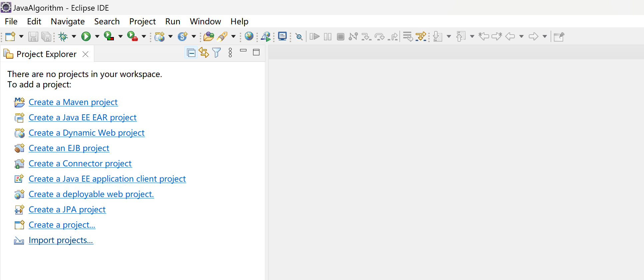Click the Forward navigation arrow

[533, 36]
